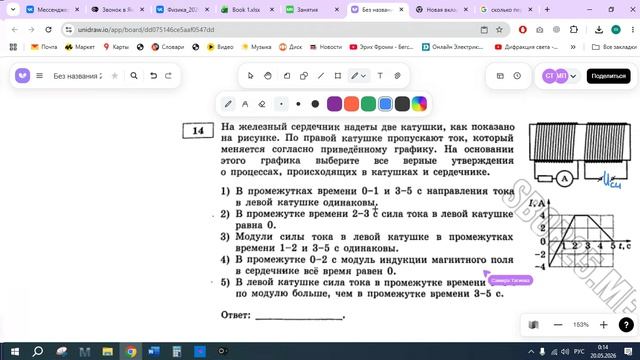640x360 pixels.
Task: Select the pen drawing tool
Action: (x=354, y=76)
